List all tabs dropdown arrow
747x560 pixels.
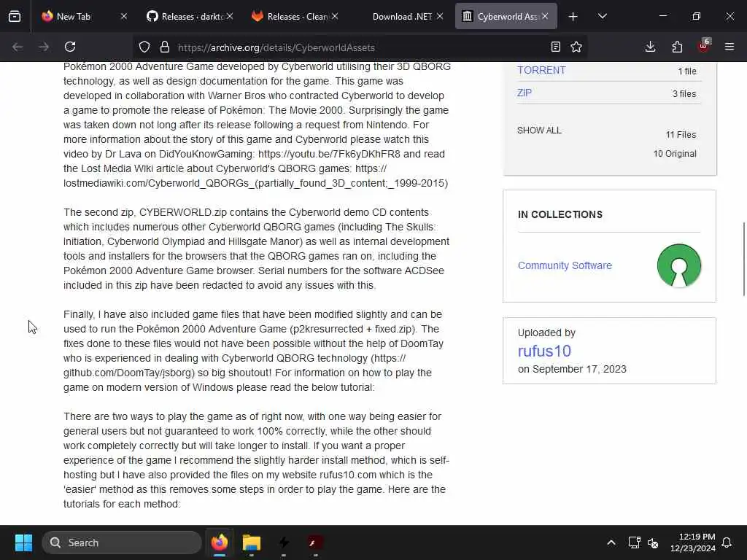tap(602, 16)
